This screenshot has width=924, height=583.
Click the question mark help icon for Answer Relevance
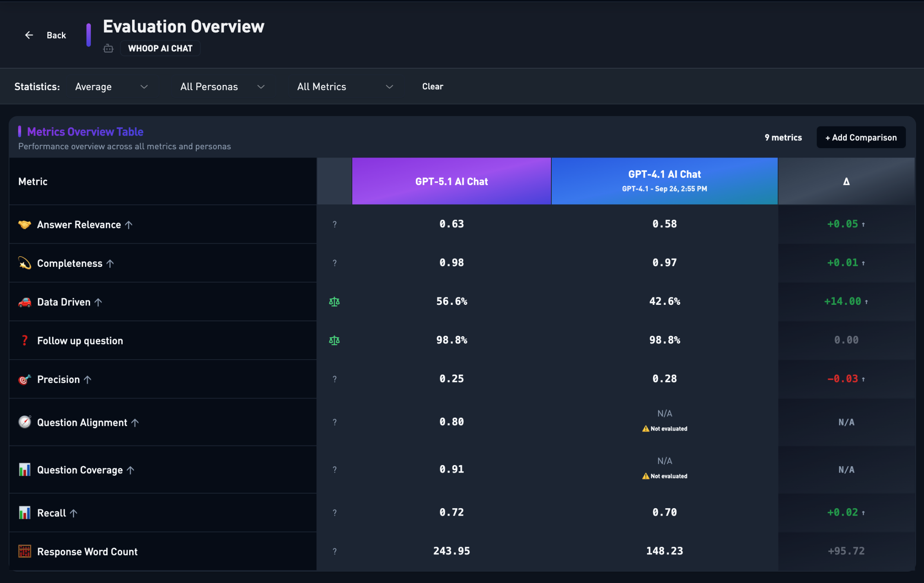click(335, 225)
